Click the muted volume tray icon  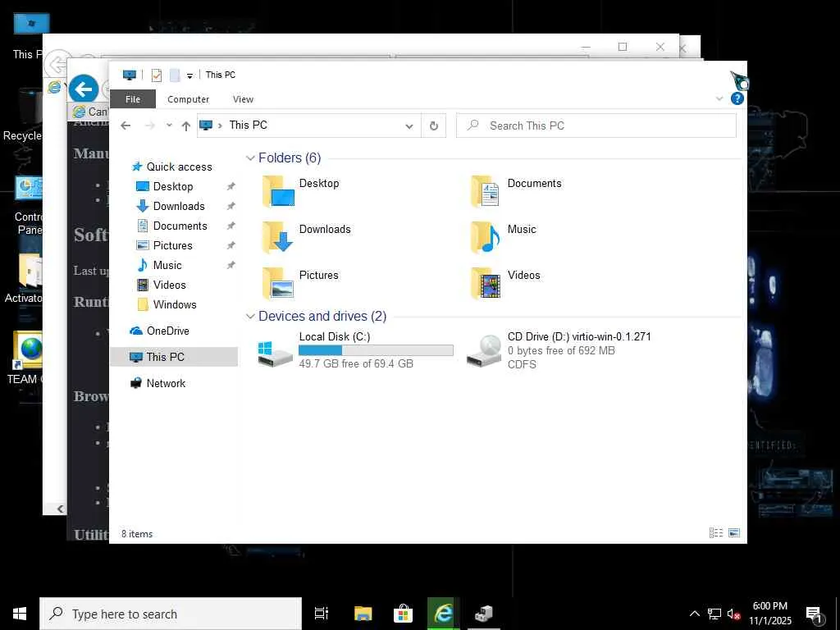pos(733,614)
